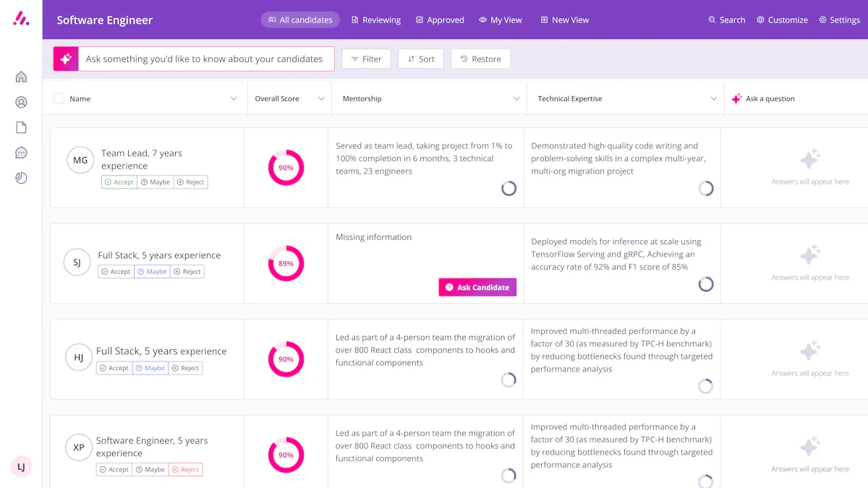868x488 pixels.
Task: Open the profile icon in sidebar
Action: pos(21,102)
